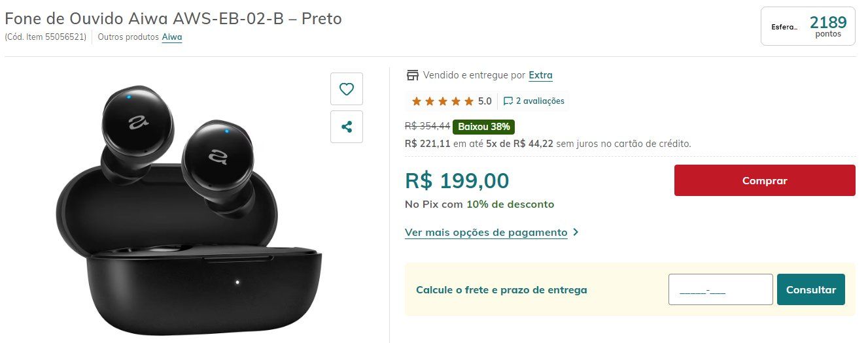Buy the earphones with Comprar button
This screenshot has width=868, height=343.
click(765, 180)
